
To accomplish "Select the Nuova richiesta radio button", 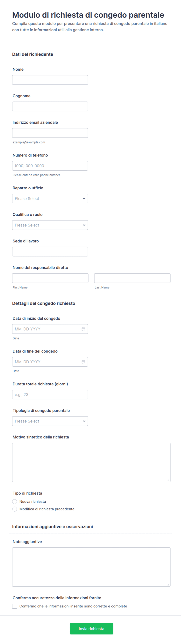I will (x=15, y=501).
